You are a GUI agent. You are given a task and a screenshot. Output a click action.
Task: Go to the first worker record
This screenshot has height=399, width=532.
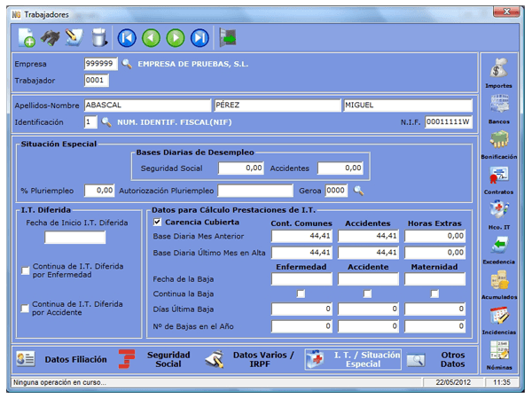click(x=127, y=37)
